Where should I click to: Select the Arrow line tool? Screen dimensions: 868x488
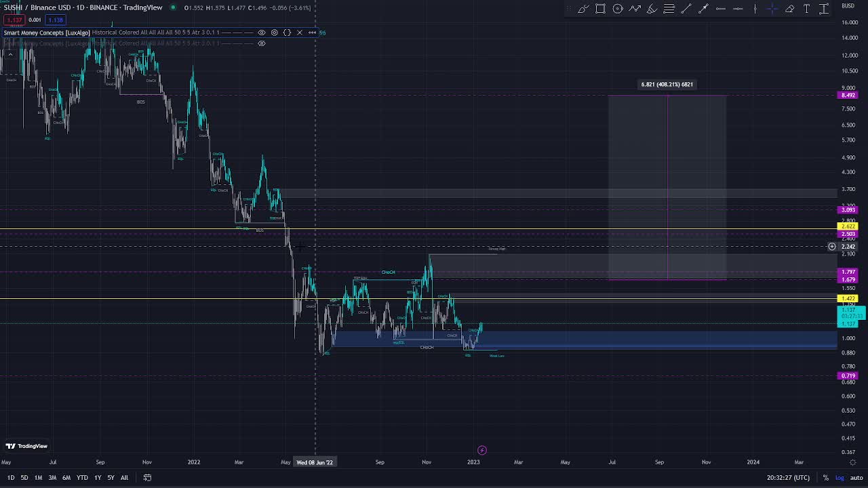[x=703, y=9]
